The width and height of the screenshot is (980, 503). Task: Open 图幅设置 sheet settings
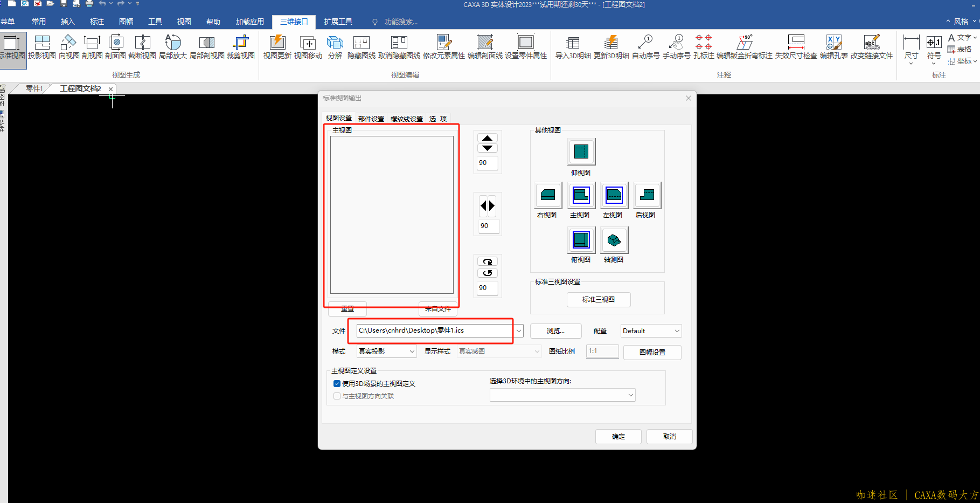pos(652,353)
